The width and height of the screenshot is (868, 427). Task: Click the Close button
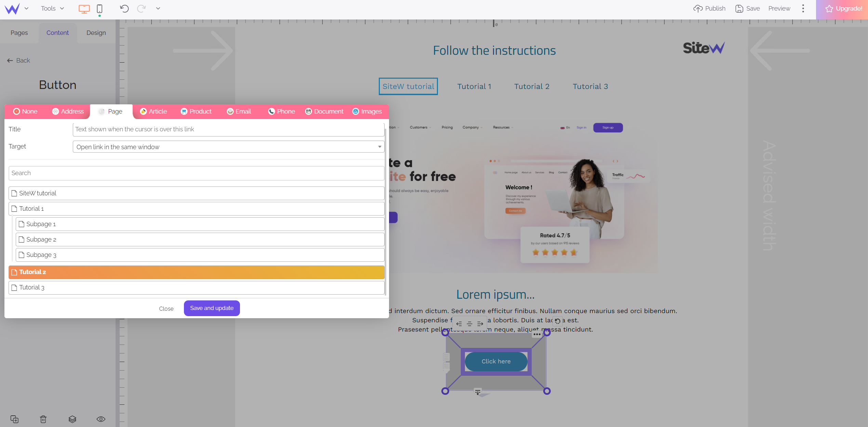(165, 309)
